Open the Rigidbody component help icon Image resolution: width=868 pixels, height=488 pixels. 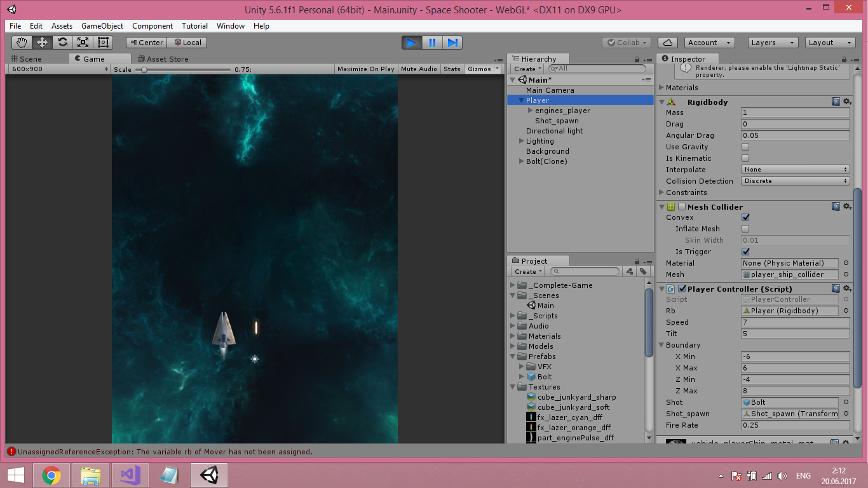coord(836,102)
